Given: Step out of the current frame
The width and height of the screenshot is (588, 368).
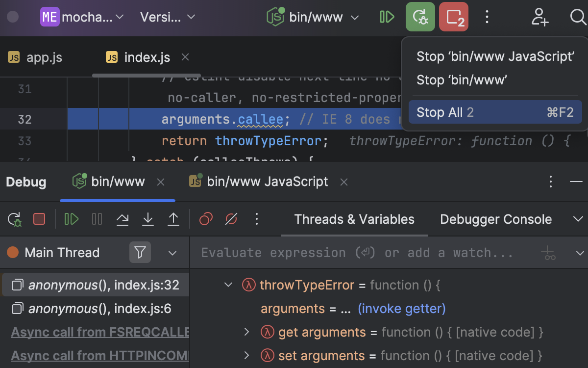Looking at the screenshot, I should [173, 219].
